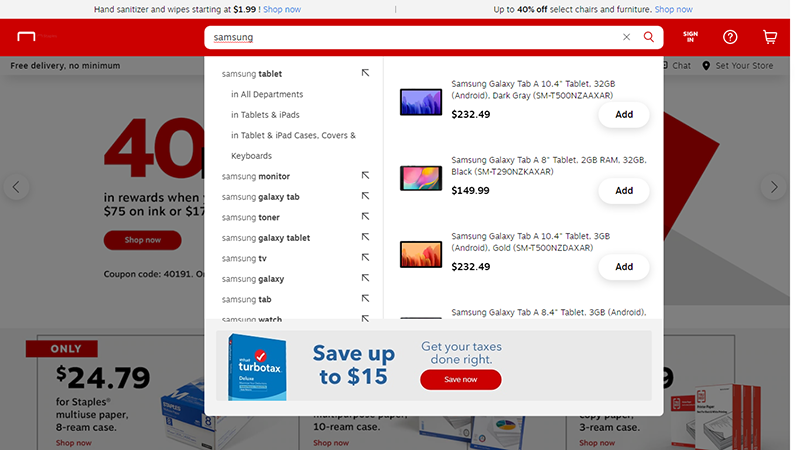Select 'samsung galaxy tab' suggestion
The height and width of the screenshot is (450, 800).
tap(261, 197)
